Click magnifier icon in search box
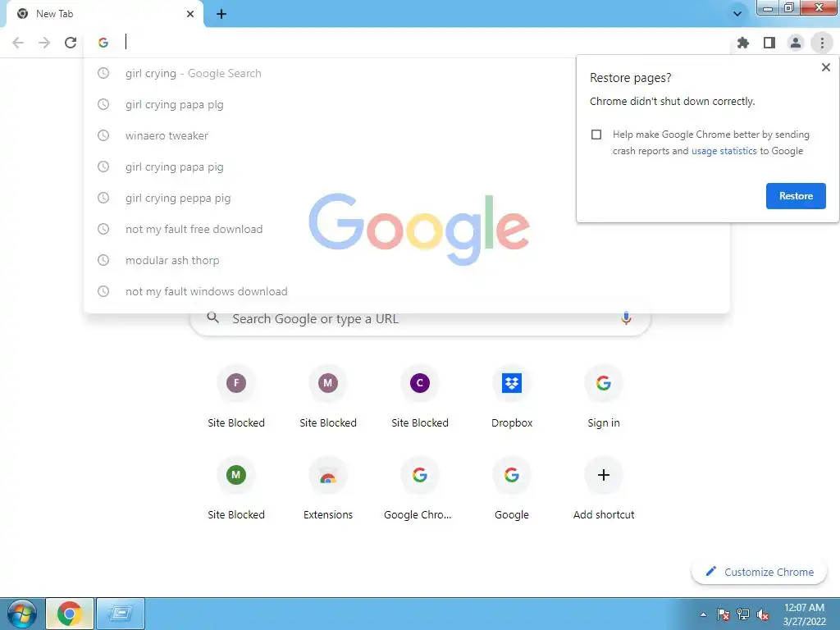 coord(212,317)
